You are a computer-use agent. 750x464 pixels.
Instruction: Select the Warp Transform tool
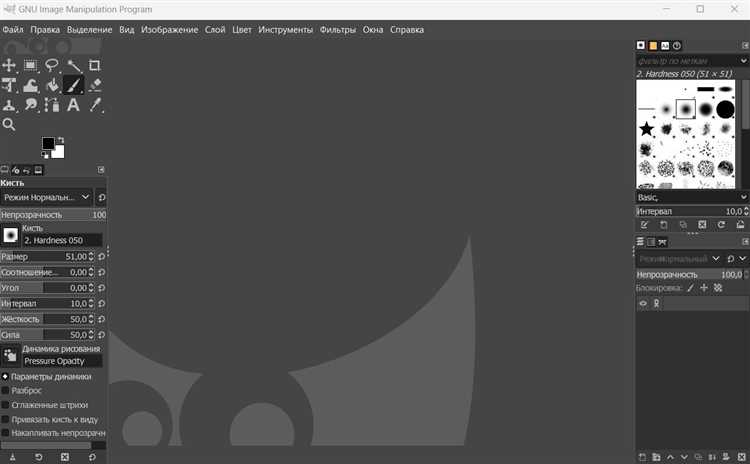pyautogui.click(x=31, y=85)
